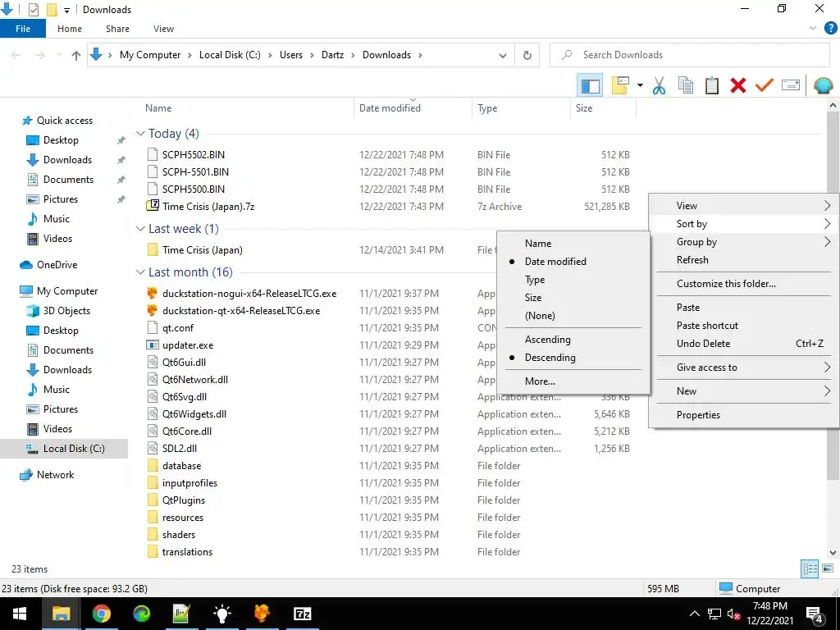This screenshot has height=630, width=840.
Task: Switch to large icons view icon
Action: pyautogui.click(x=827, y=568)
